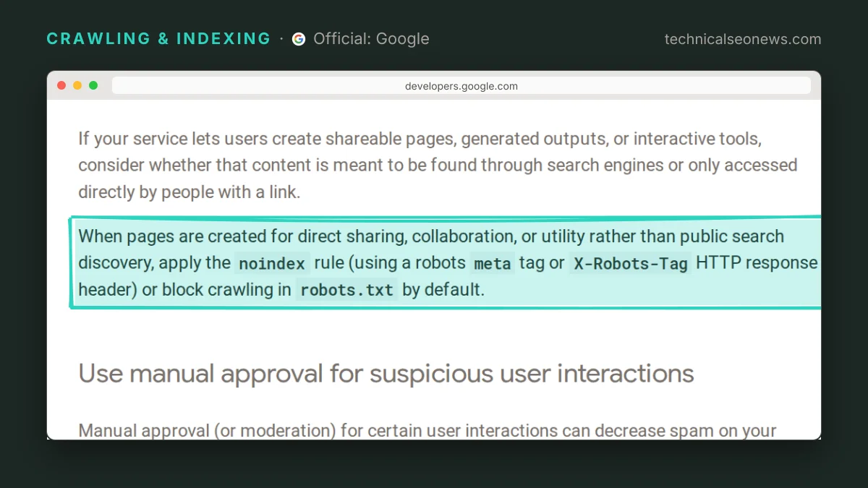The height and width of the screenshot is (488, 868).
Task: Click the line starting 'Manual approval (or moderation)'
Action: (x=427, y=431)
